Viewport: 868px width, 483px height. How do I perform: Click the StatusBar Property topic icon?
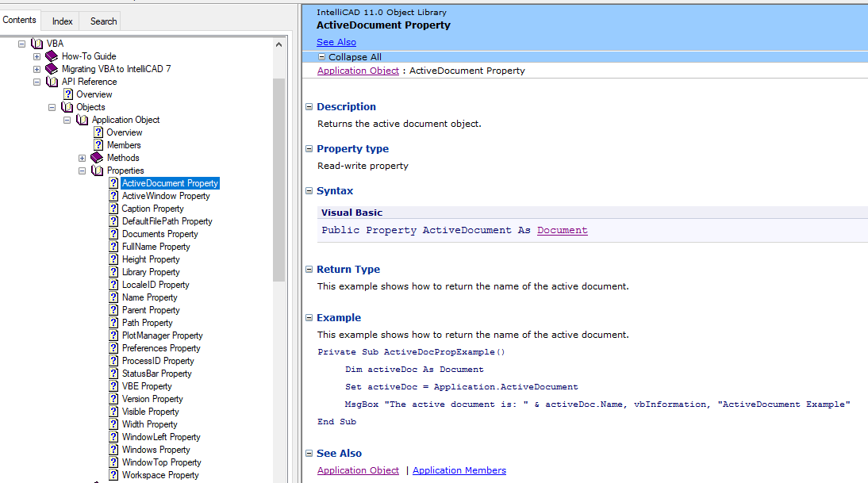click(x=113, y=374)
